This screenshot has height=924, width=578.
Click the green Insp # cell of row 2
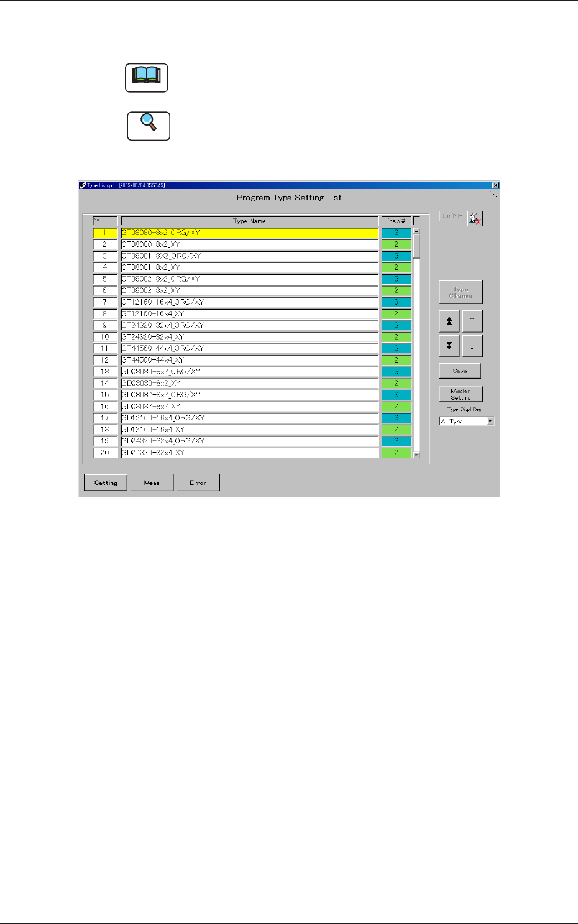[397, 244]
